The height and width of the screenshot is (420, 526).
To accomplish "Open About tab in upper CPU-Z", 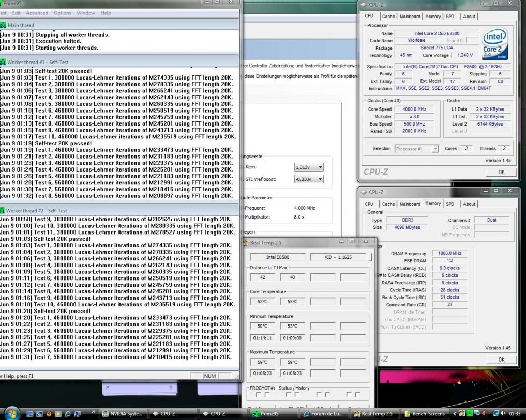I will 469,17.
